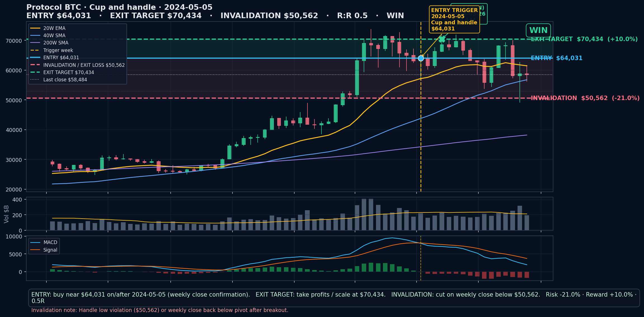Screen dimensions: 644x317
Task: Click the 20000 price axis tick
Action: [14, 190]
